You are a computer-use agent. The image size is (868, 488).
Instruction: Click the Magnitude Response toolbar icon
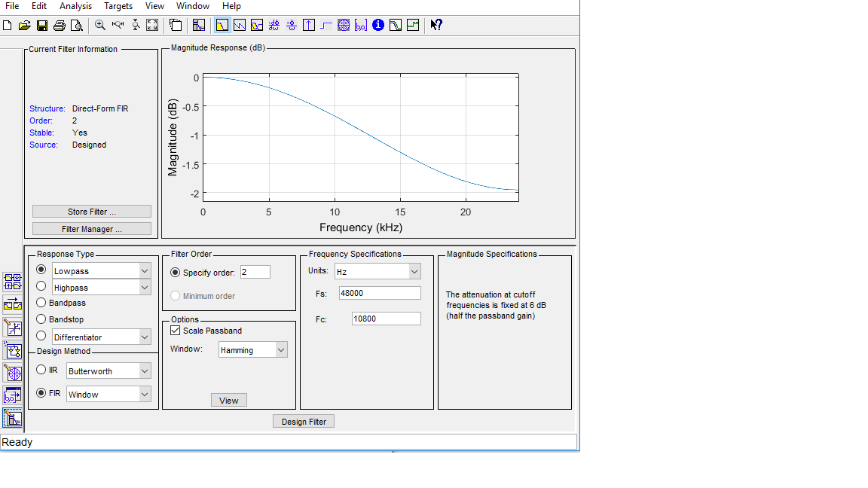[x=222, y=25]
